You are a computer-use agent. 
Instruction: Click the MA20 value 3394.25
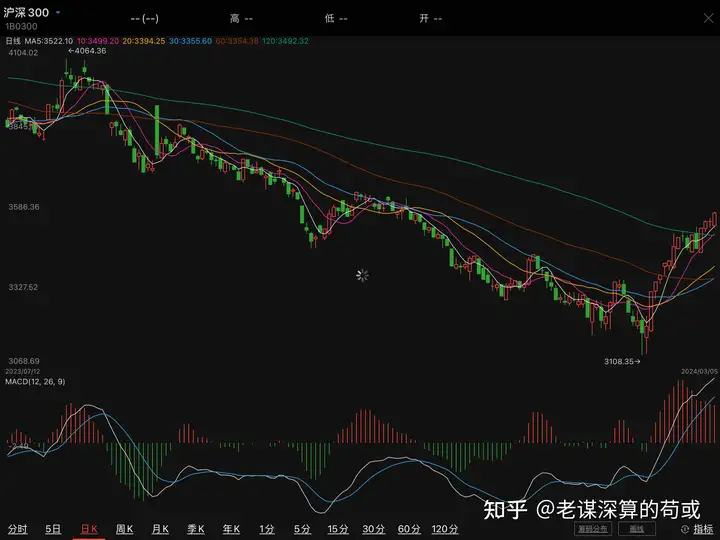[x=144, y=41]
